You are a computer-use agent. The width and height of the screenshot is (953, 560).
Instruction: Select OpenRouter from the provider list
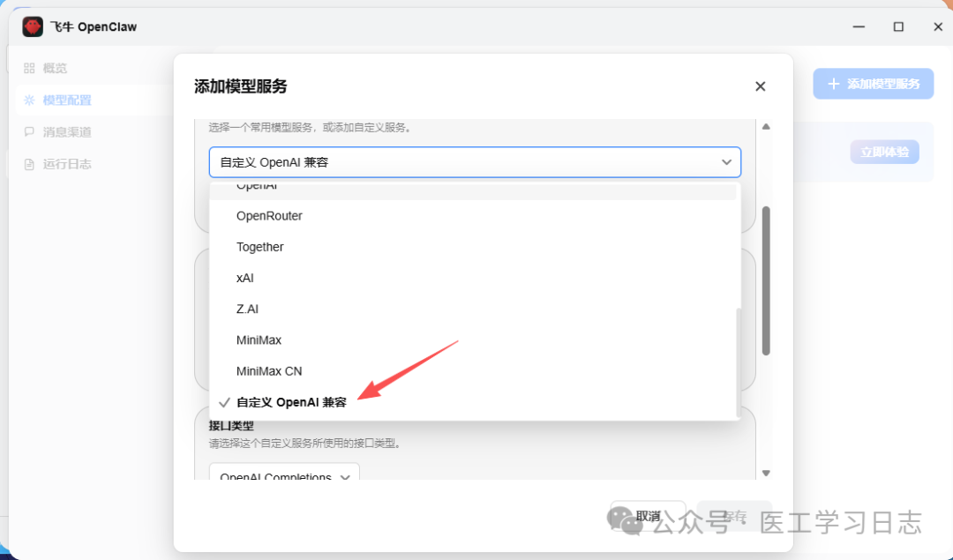(x=475, y=215)
